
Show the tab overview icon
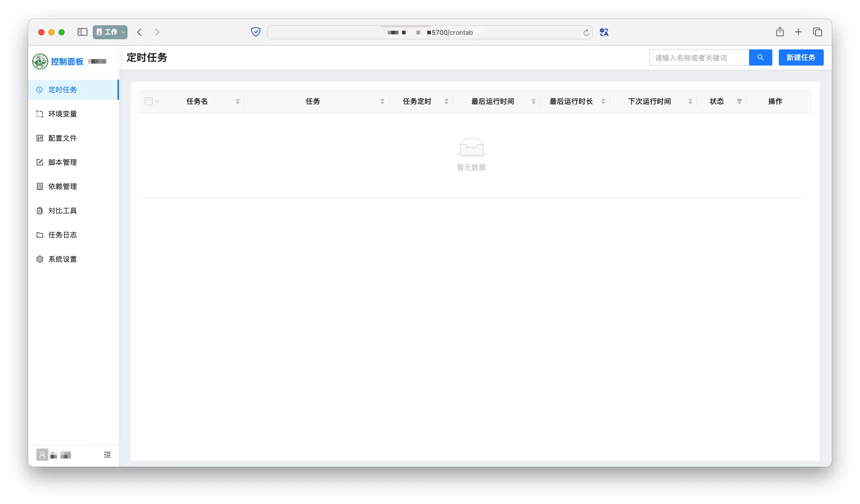[817, 32]
